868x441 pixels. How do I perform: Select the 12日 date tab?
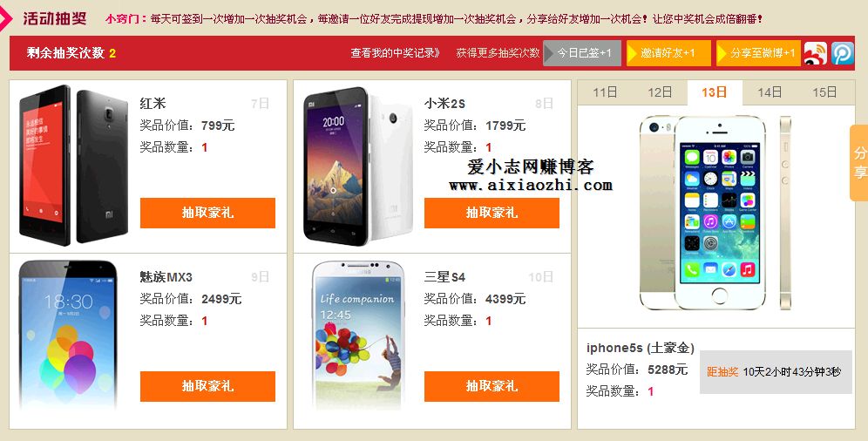(x=660, y=92)
